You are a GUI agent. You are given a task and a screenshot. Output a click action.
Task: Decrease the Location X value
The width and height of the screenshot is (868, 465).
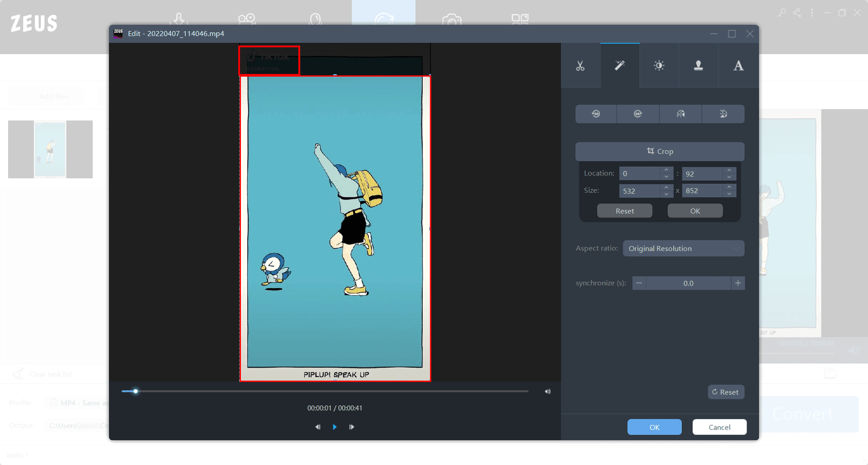tap(666, 177)
